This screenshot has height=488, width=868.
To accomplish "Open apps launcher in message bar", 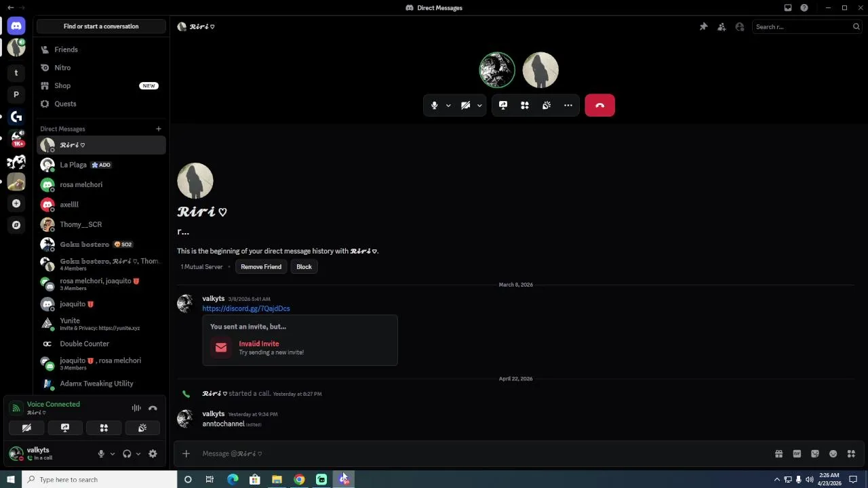I will coord(851,453).
